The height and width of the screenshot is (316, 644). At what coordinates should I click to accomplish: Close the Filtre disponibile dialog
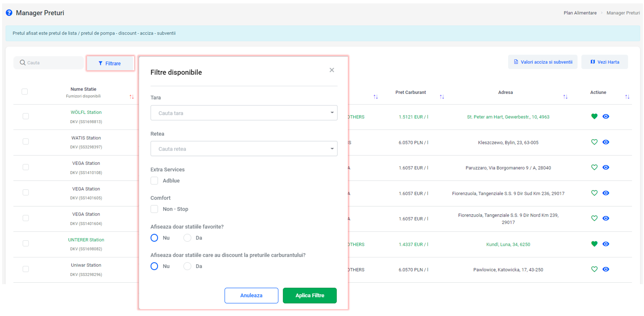(x=331, y=70)
